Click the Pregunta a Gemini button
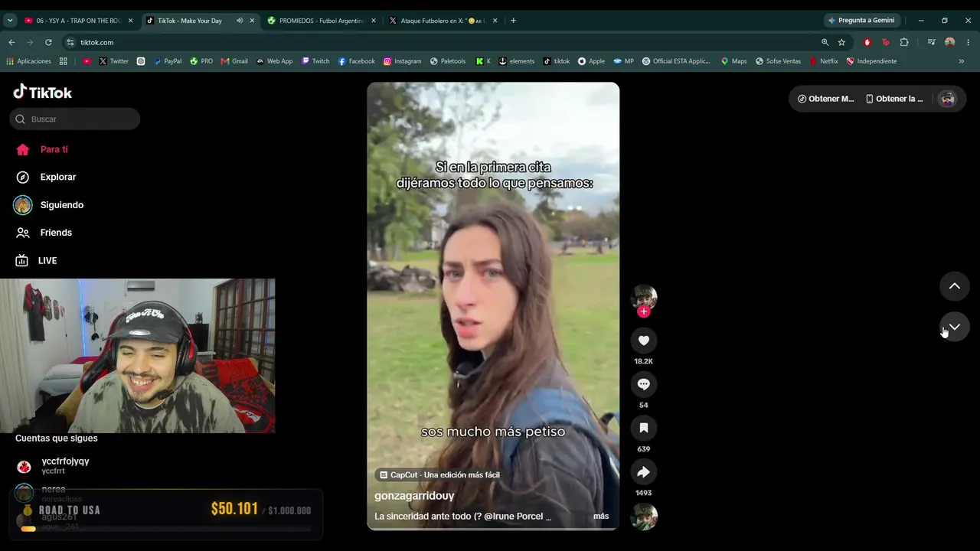The height and width of the screenshot is (551, 980). pyautogui.click(x=861, y=21)
